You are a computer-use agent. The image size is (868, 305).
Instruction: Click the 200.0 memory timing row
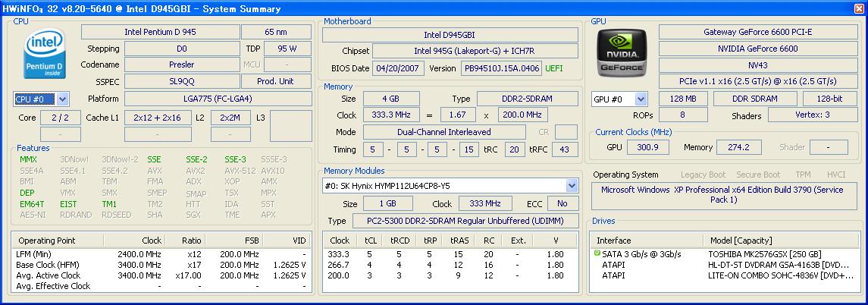450,275
